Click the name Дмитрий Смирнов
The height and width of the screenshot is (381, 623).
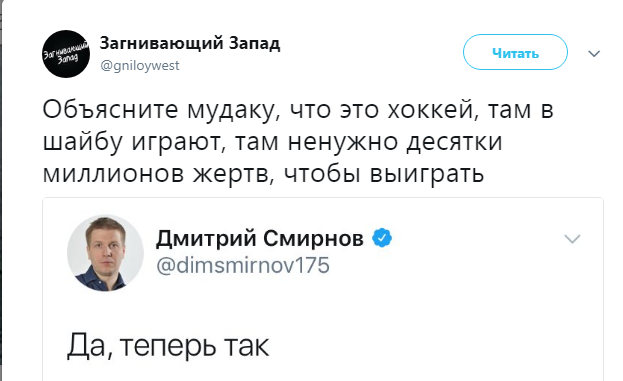click(259, 238)
